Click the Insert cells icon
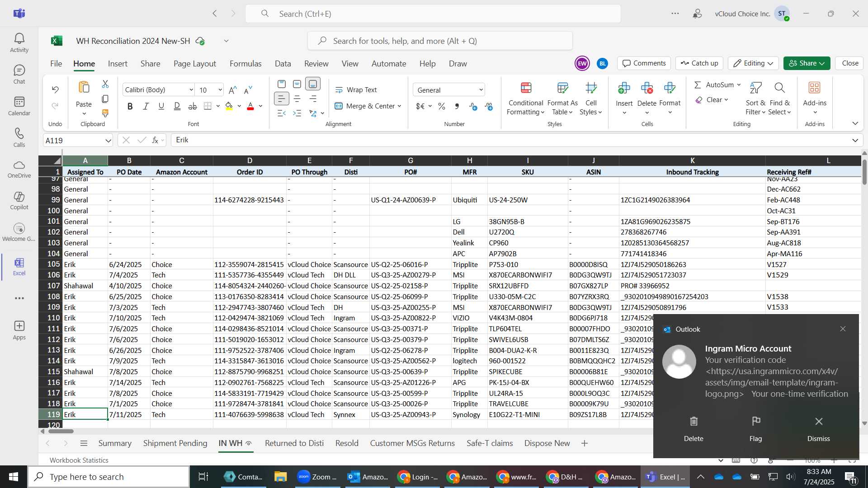The height and width of the screenshot is (488, 868). (624, 88)
